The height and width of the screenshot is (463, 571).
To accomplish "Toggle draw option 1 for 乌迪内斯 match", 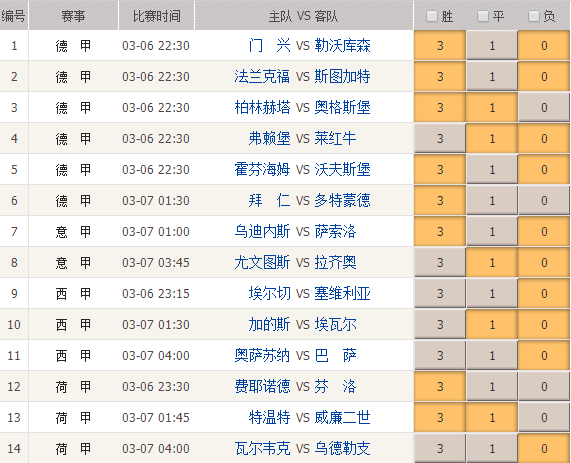I will (492, 231).
